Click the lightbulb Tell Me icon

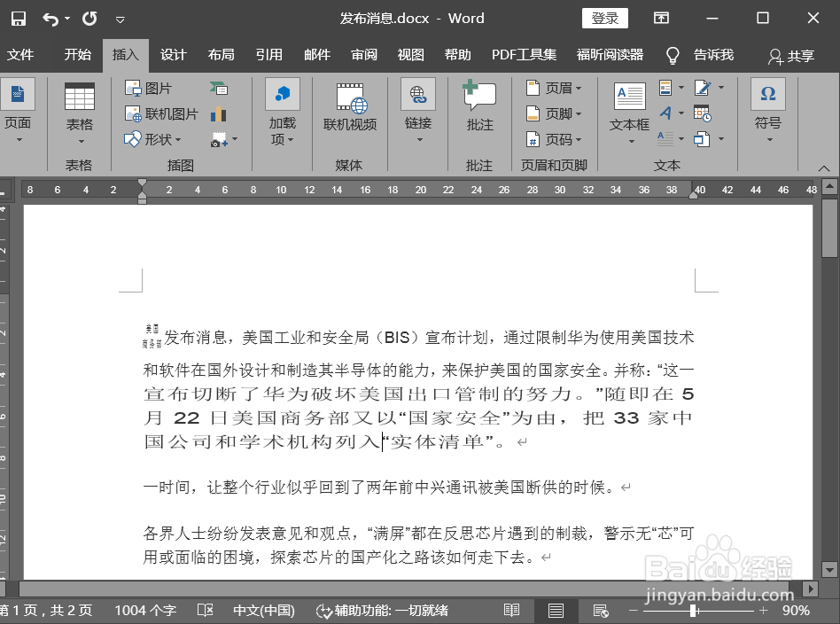click(673, 55)
